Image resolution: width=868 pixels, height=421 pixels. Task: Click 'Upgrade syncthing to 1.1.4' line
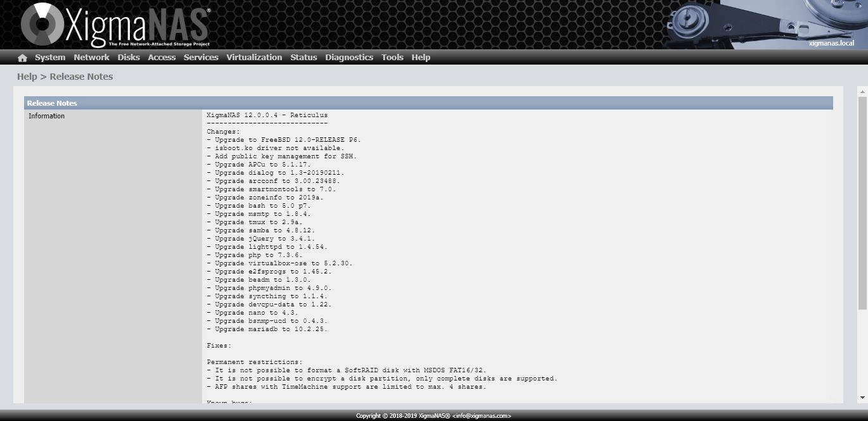click(x=267, y=296)
